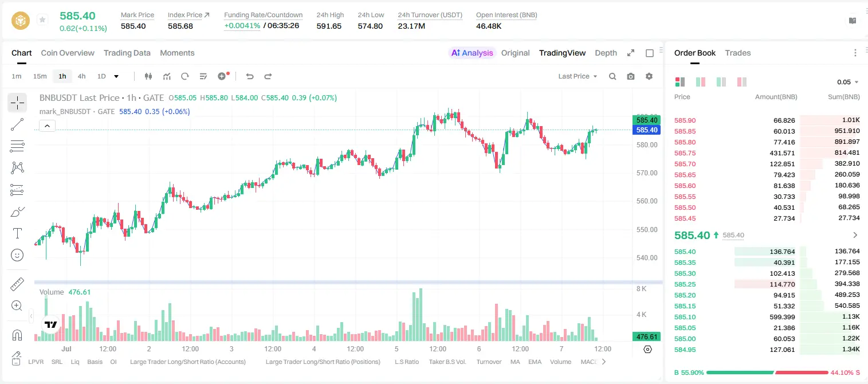Select the trend line drawing tool
Screen dimensions: 868x384
coord(17,124)
